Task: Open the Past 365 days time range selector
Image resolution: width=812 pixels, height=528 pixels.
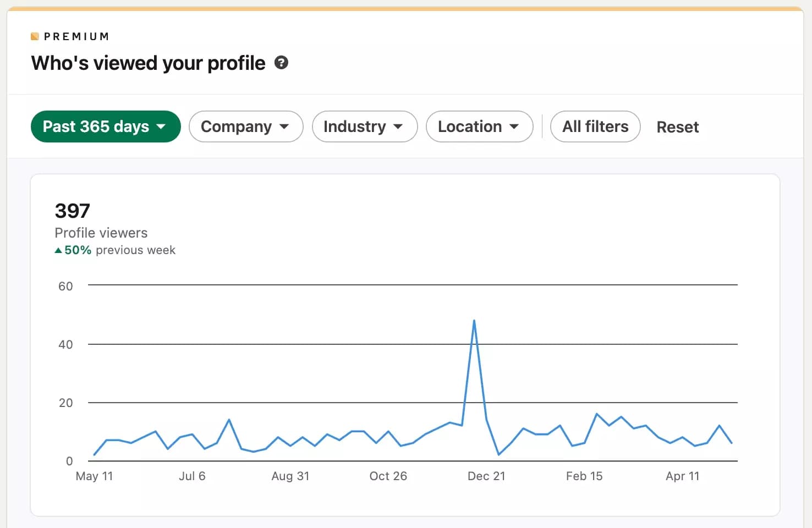Action: click(105, 127)
